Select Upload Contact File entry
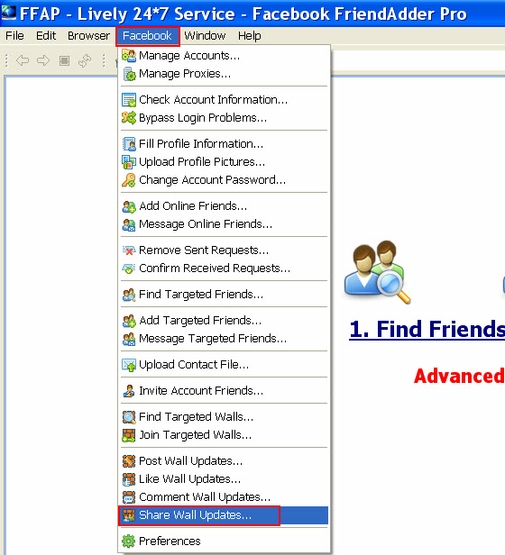 [224, 365]
